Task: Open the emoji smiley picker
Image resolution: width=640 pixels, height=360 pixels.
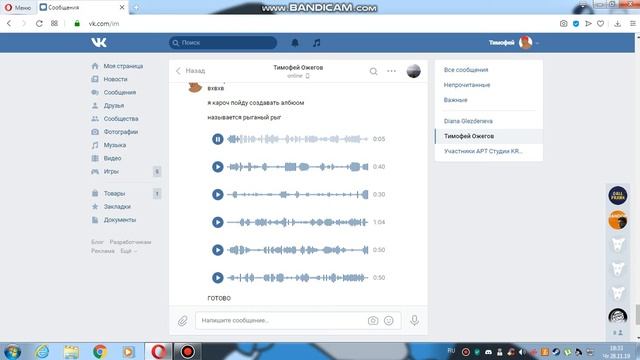Action: pos(389,321)
